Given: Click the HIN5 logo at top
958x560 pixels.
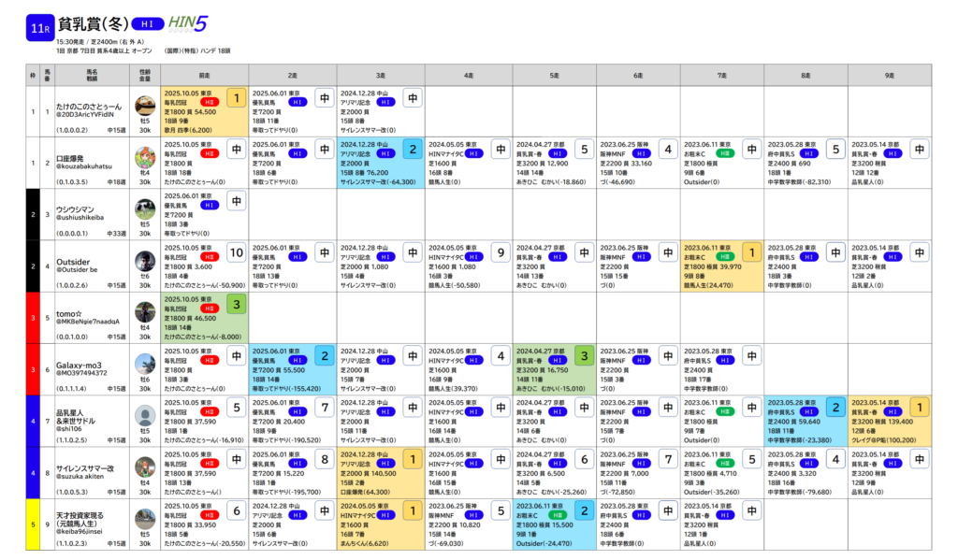Looking at the screenshot, I should click(x=189, y=22).
